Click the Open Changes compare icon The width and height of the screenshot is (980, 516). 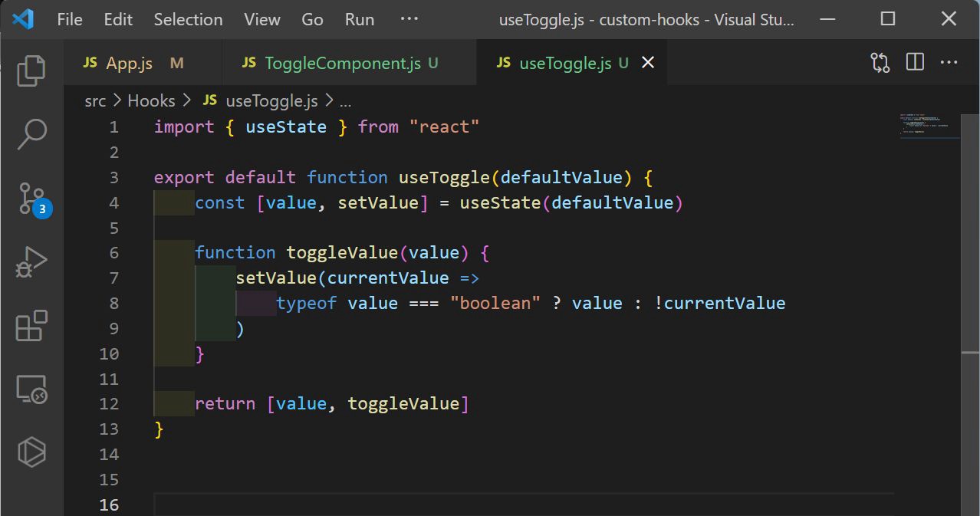click(x=880, y=63)
